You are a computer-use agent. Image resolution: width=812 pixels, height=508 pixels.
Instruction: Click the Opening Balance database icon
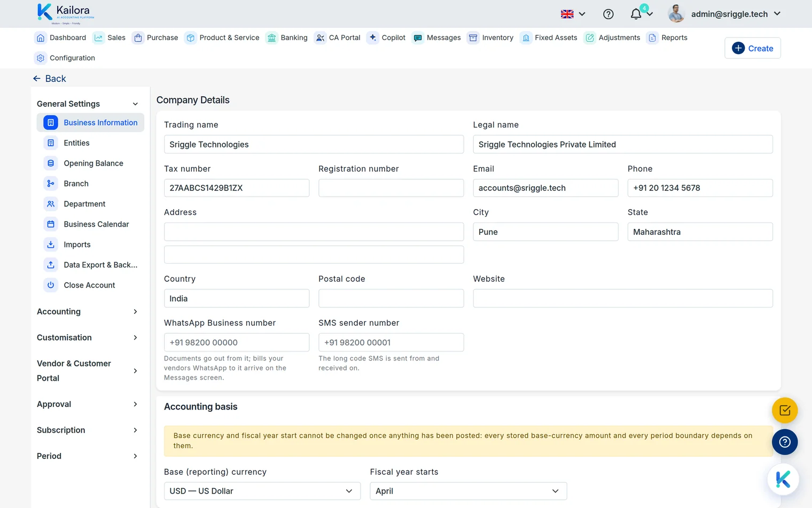tap(51, 164)
